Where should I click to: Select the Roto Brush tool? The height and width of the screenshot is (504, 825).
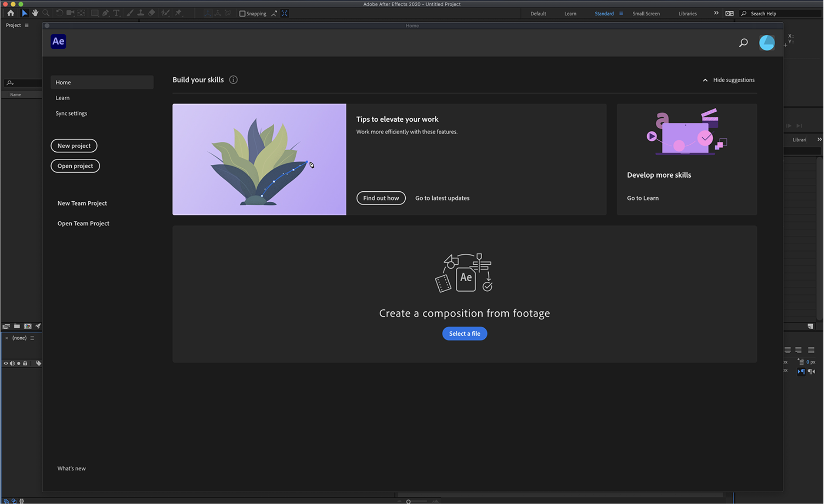point(166,13)
